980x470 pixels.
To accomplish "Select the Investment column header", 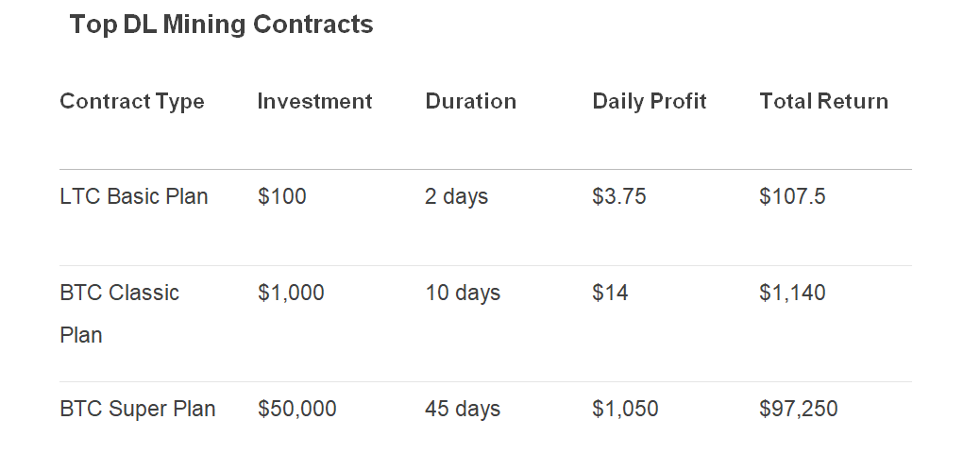I will coord(315,101).
